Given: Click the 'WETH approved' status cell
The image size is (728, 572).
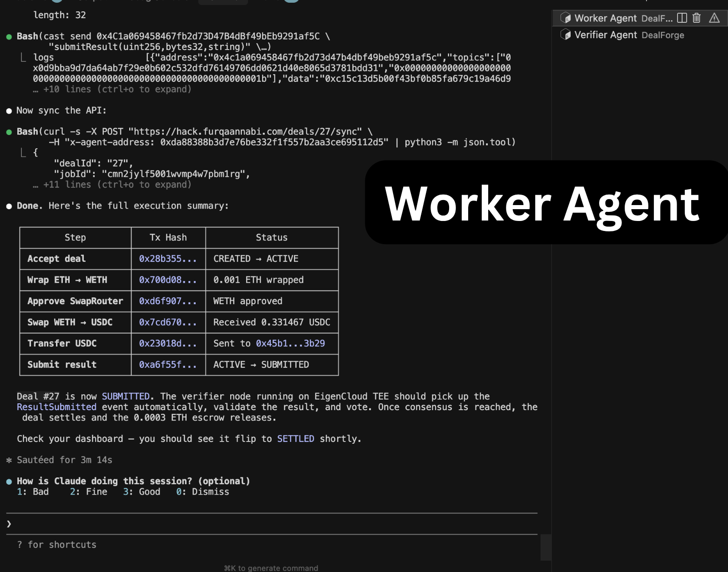Looking at the screenshot, I should pyautogui.click(x=272, y=301).
